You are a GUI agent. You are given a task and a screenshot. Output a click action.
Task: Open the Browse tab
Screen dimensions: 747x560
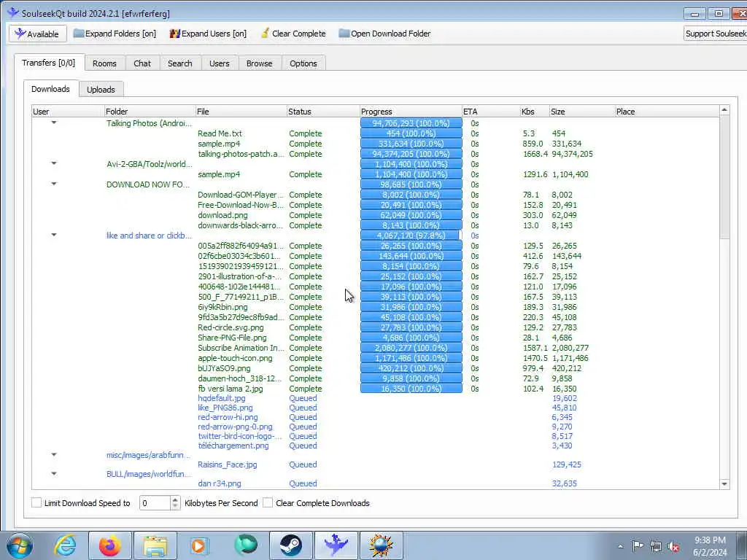coord(259,63)
